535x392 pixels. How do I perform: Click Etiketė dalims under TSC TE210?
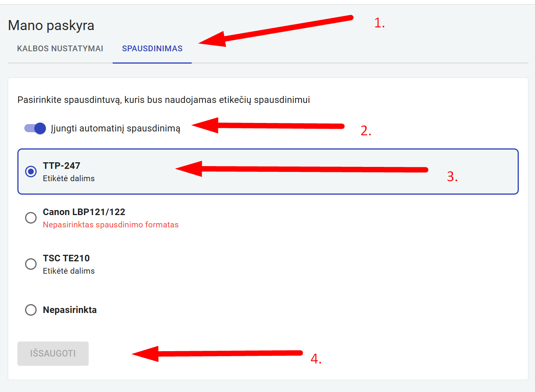click(69, 271)
